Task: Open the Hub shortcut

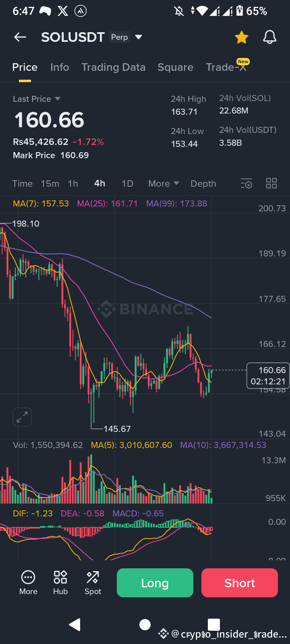Action: coord(60,582)
